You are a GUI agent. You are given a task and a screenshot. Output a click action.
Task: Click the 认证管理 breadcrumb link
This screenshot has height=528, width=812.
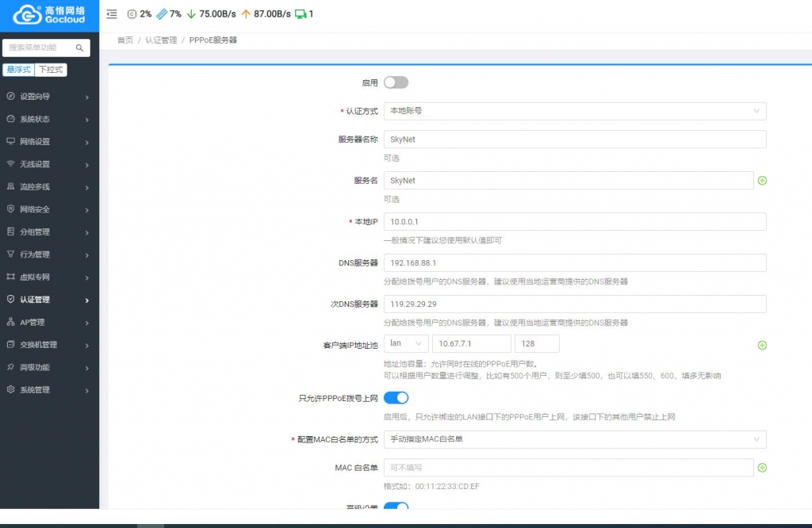click(161, 40)
